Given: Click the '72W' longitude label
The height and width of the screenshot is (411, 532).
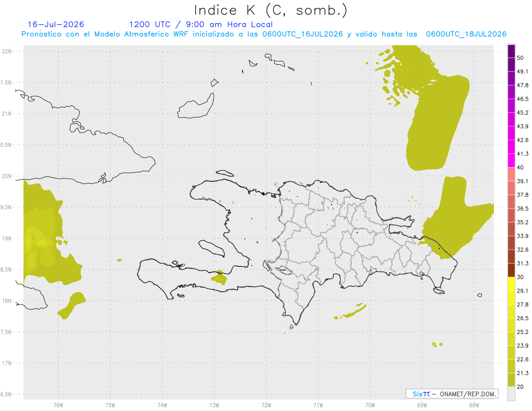Looking at the screenshot, I should click(266, 405).
